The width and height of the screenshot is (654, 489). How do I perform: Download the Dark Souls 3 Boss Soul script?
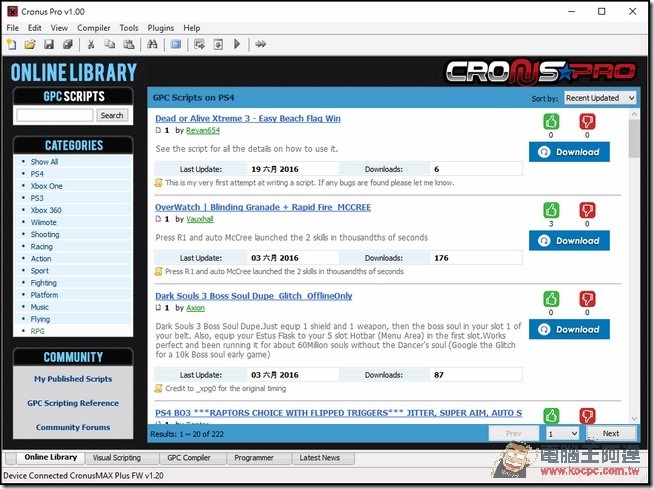(x=569, y=330)
